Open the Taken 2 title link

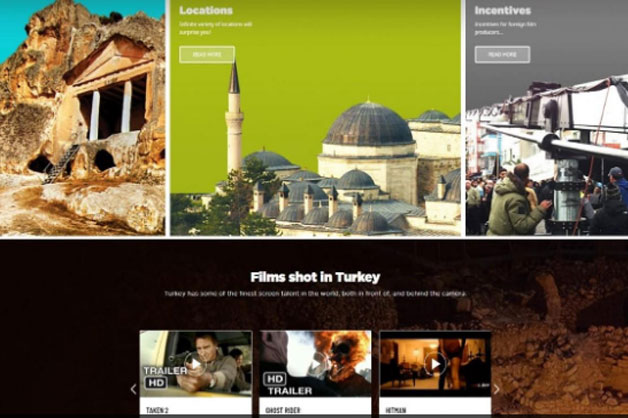tap(157, 410)
